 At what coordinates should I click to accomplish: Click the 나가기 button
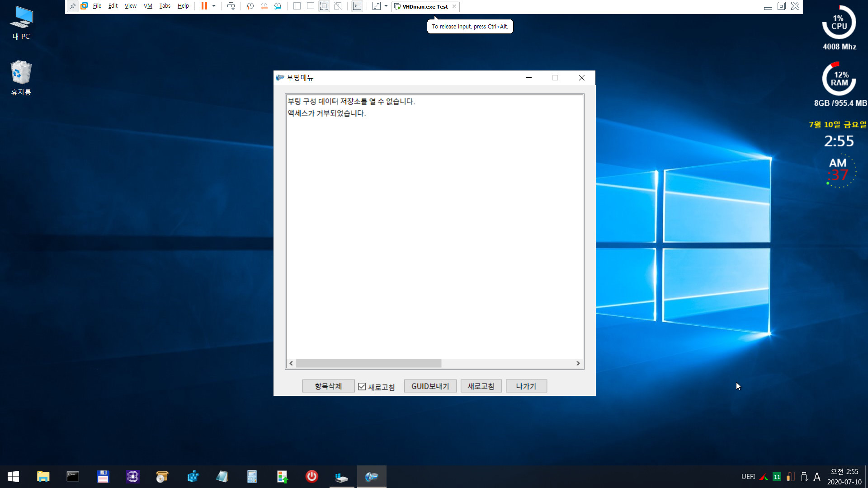526,386
